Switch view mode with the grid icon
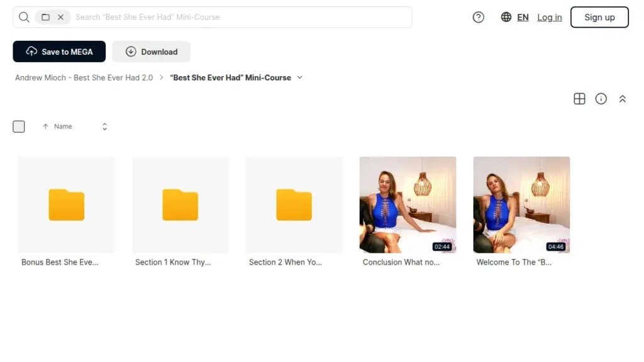 point(579,99)
